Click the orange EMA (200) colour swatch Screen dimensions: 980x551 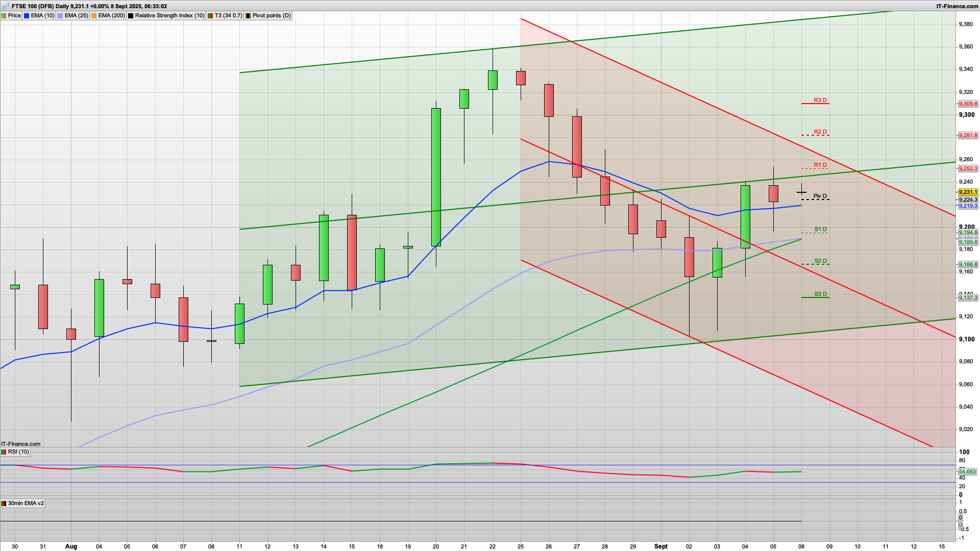pyautogui.click(x=94, y=15)
